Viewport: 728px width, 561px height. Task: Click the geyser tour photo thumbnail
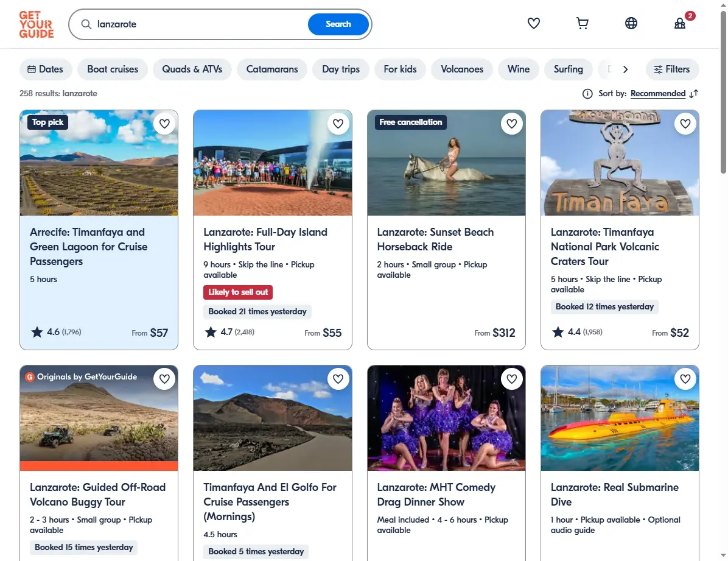(x=273, y=163)
